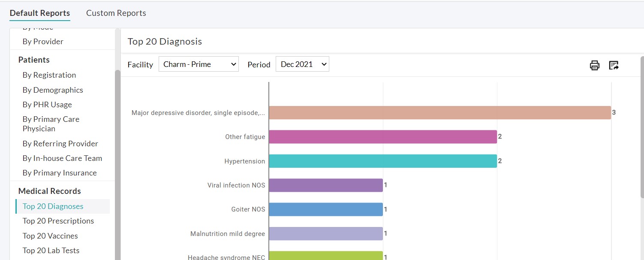Open By Primary Care Physician report
This screenshot has height=260, width=644.
point(51,124)
